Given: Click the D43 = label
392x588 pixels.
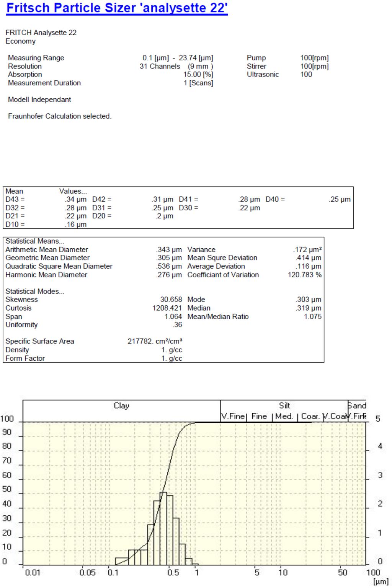Looking at the screenshot, I should (15, 199).
